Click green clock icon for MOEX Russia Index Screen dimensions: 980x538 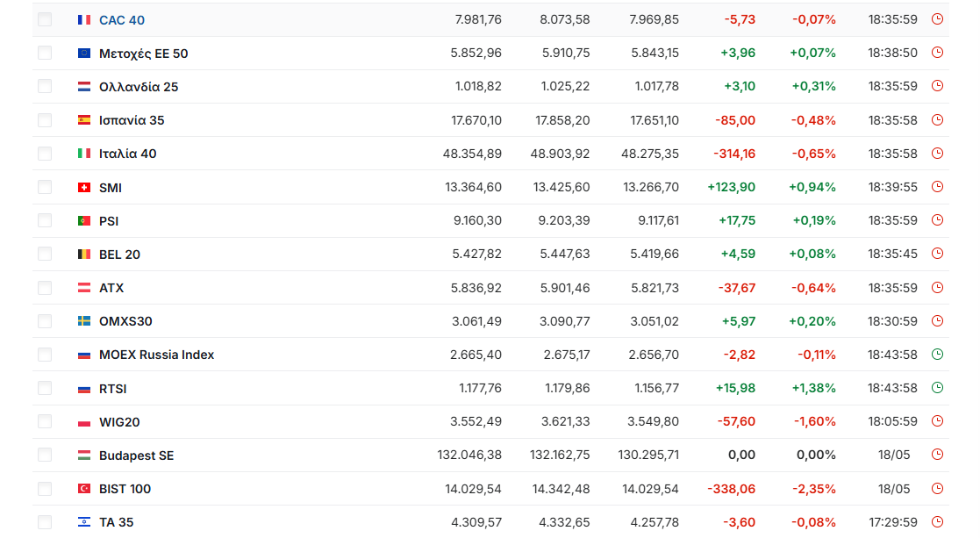937,355
